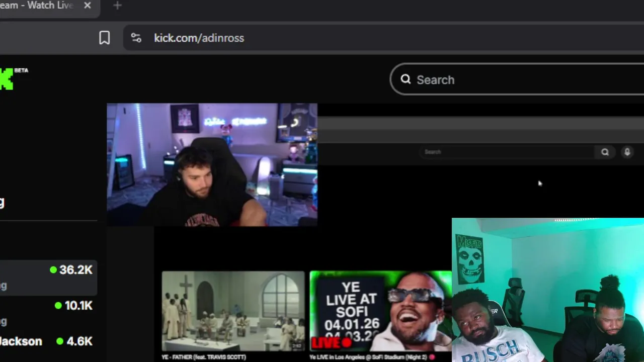Open site information icon beside the URL
The image size is (644, 362).
click(136, 38)
